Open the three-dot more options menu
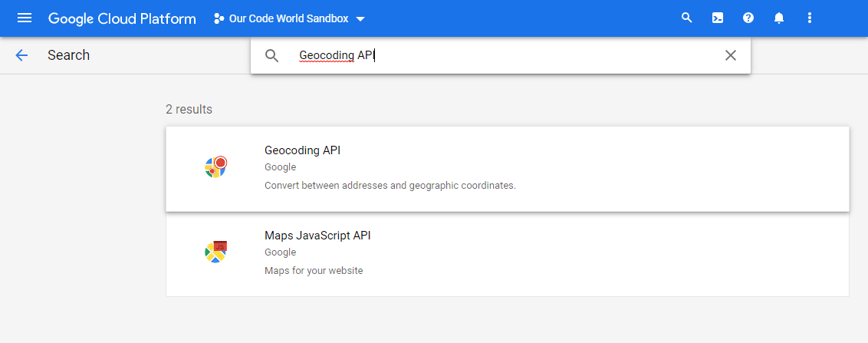This screenshot has width=868, height=343. click(809, 18)
